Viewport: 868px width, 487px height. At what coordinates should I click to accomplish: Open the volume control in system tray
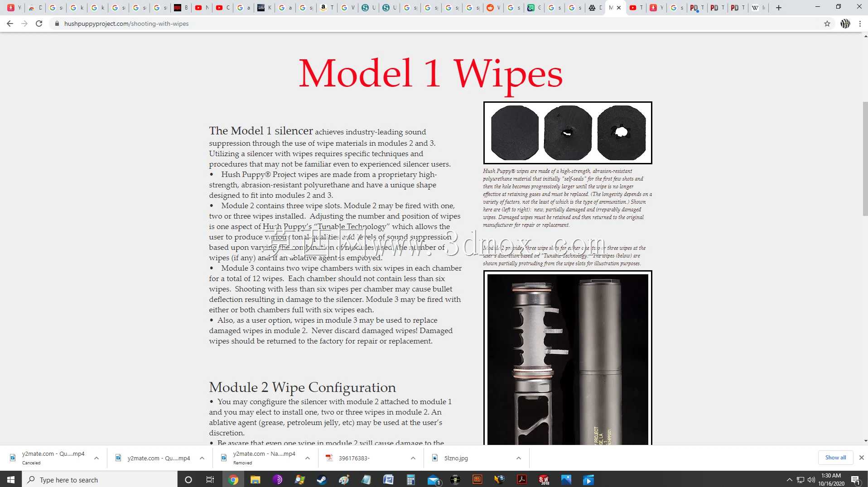pos(811,480)
